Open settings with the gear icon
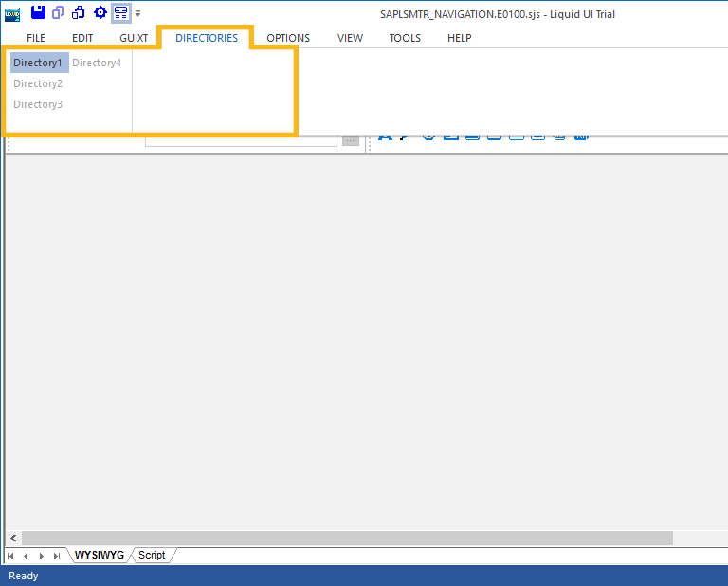The width and height of the screenshot is (728, 586). (100, 12)
